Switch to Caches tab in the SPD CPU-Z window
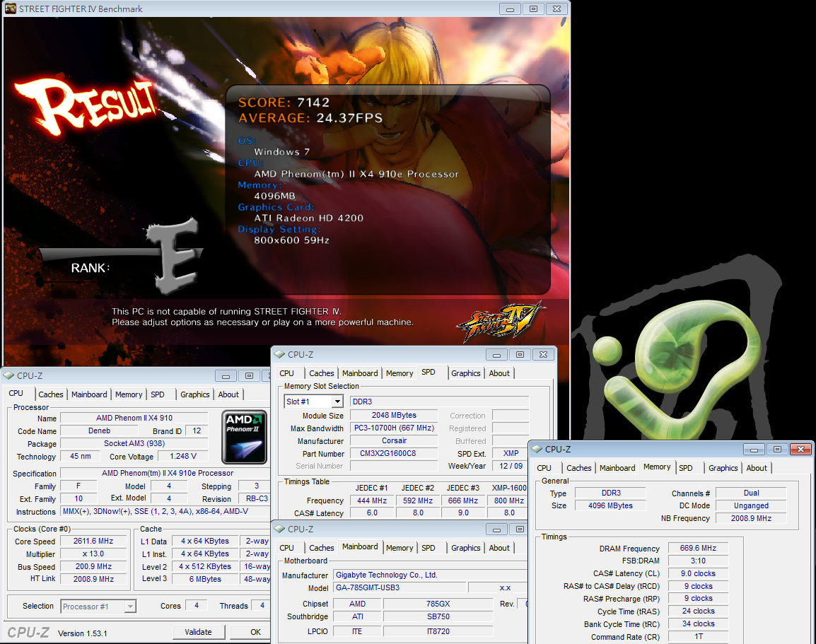Viewport: 816px width, 644px height. pyautogui.click(x=322, y=373)
